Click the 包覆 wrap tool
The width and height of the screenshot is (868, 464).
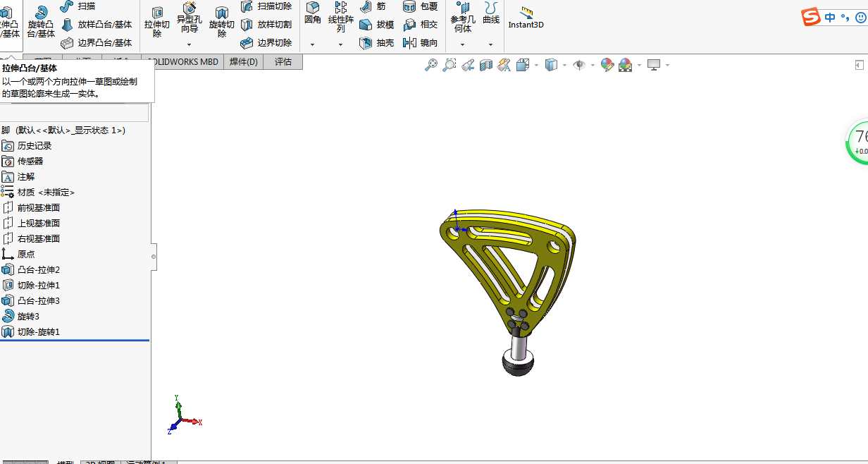(421, 6)
